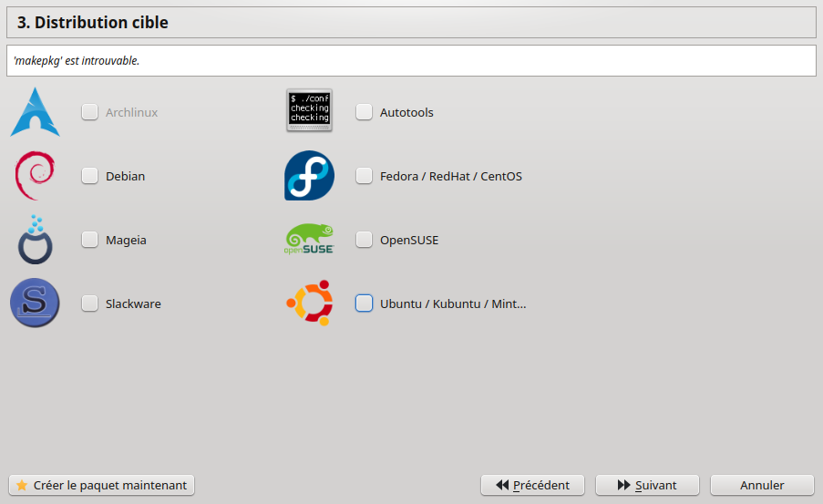The height and width of the screenshot is (504, 823).
Task: Select the Fedora / RedHat / CentOS checkbox
Action: click(364, 175)
